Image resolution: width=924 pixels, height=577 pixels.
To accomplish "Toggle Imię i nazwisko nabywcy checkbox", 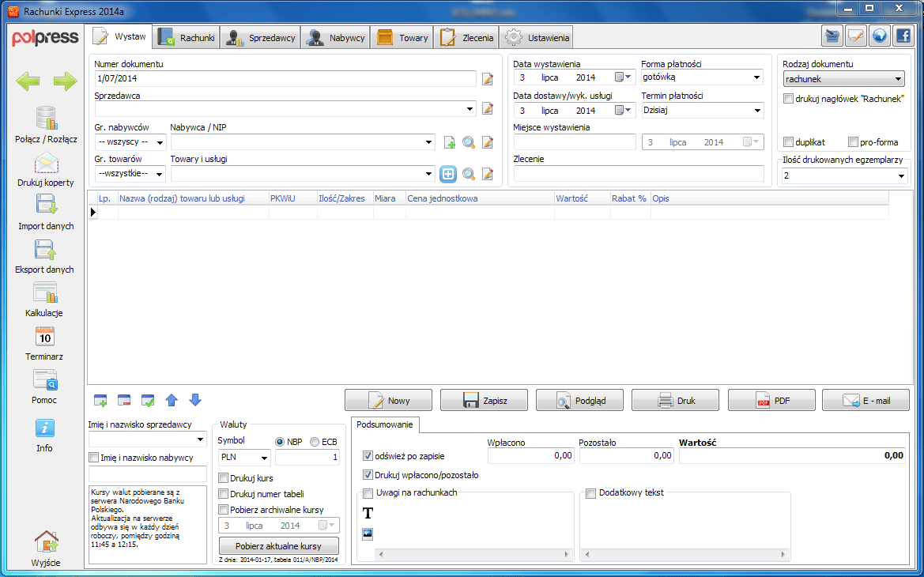I will pyautogui.click(x=94, y=458).
